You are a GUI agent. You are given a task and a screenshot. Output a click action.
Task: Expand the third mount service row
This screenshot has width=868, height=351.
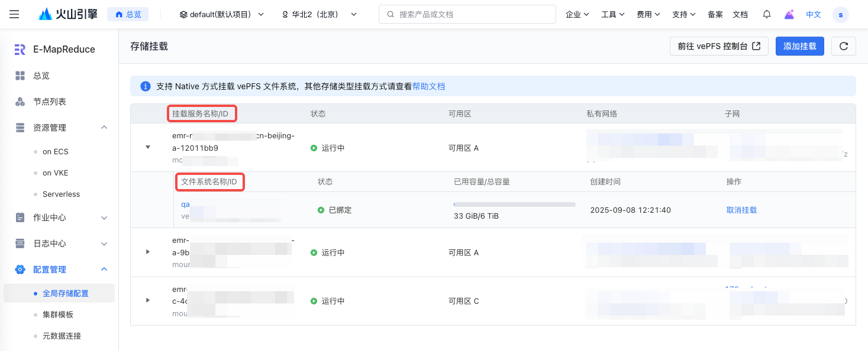148,300
